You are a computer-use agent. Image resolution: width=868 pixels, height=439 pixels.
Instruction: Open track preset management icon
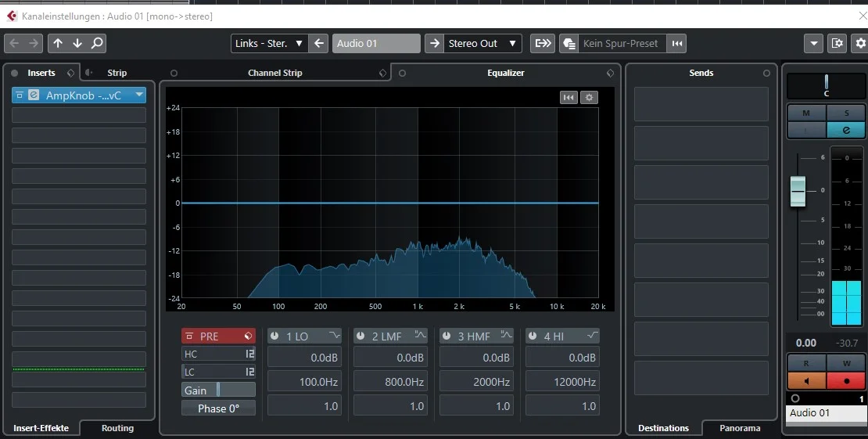tap(569, 43)
